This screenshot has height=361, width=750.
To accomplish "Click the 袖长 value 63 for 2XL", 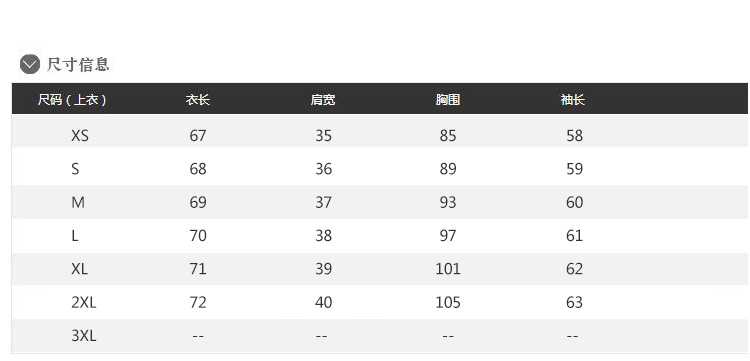I will 574,302.
